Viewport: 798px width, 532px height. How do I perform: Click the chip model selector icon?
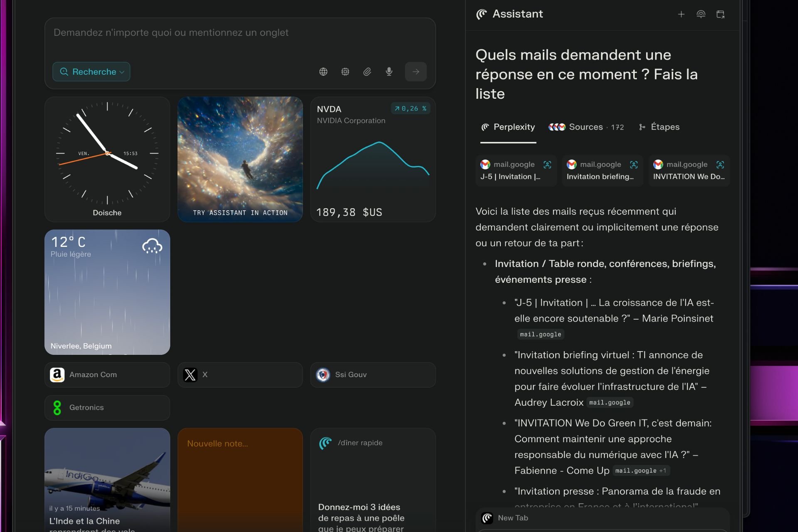point(345,72)
